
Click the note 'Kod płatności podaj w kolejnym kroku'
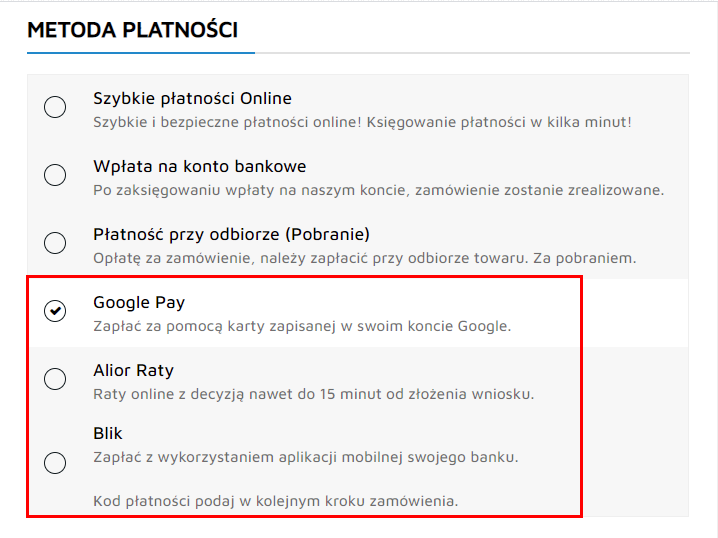[x=229, y=501]
